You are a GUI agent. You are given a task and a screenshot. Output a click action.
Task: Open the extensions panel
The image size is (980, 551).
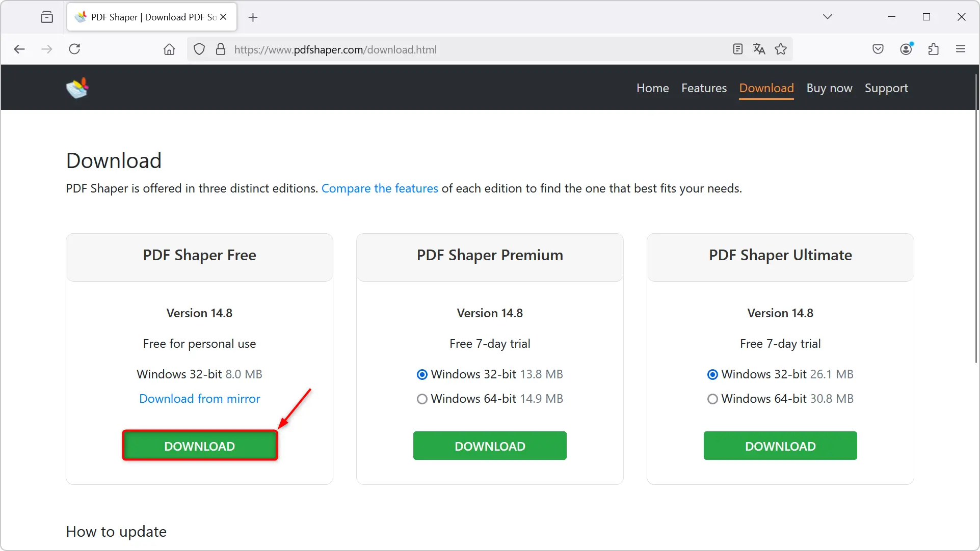click(x=933, y=49)
